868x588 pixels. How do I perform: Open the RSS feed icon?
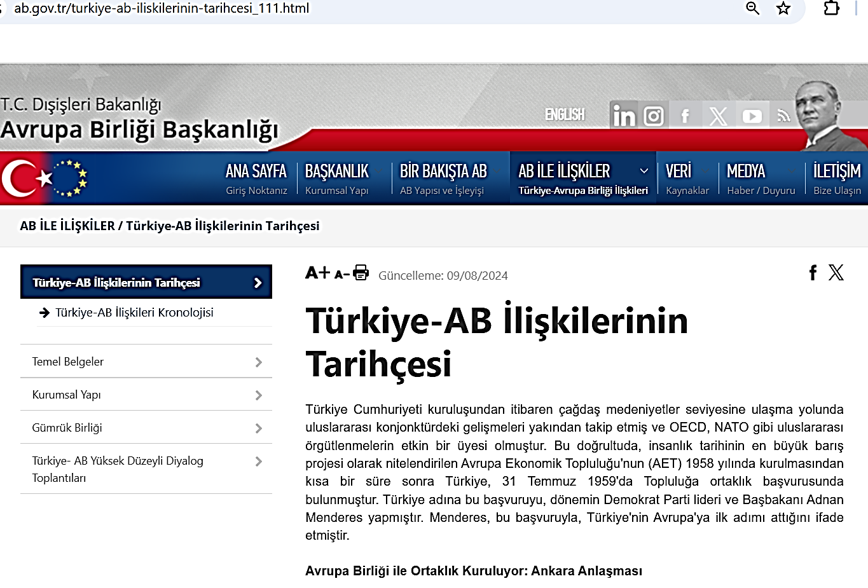click(784, 116)
